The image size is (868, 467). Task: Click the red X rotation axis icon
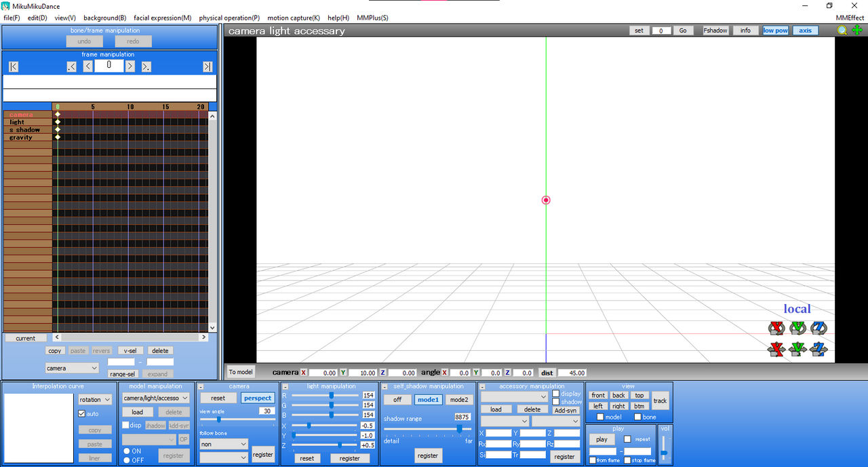point(776,329)
